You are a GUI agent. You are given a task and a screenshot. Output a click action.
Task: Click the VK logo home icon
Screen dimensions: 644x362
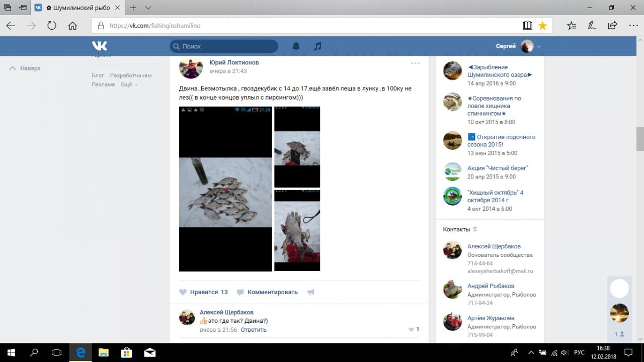point(100,46)
